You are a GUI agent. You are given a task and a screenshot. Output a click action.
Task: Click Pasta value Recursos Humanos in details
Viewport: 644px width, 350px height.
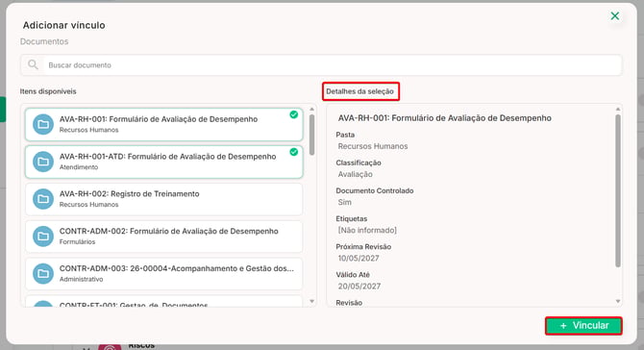pyautogui.click(x=373, y=146)
